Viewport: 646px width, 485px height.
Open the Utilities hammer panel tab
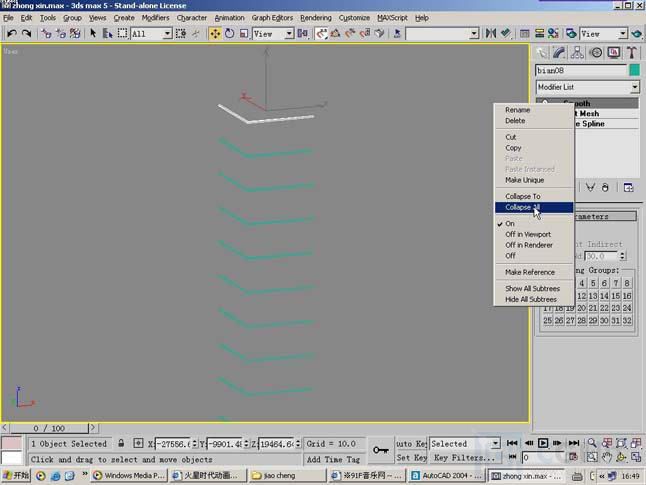[x=632, y=53]
